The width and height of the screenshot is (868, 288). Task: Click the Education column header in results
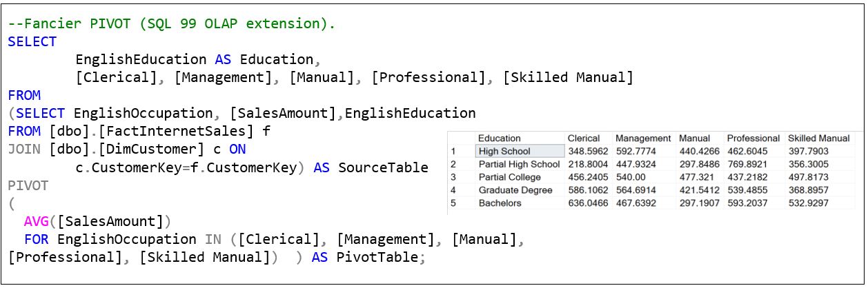point(499,138)
